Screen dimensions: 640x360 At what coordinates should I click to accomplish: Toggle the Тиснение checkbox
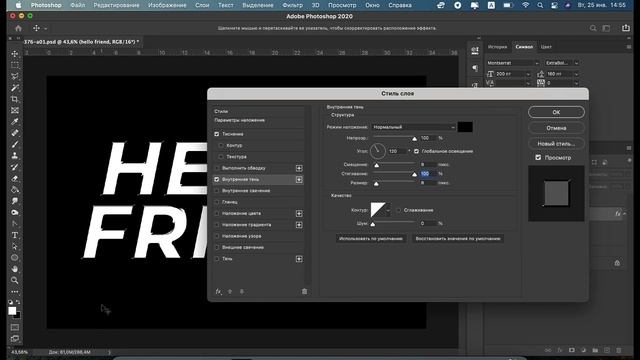click(217, 134)
